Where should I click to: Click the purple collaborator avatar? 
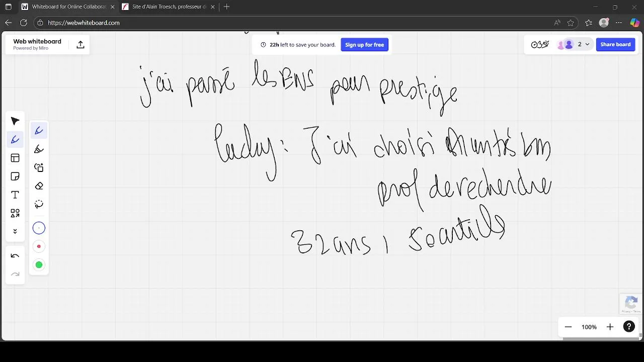pyautogui.click(x=569, y=44)
